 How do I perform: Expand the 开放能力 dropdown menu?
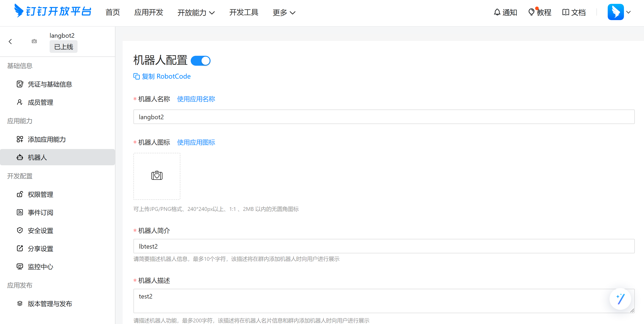(x=196, y=12)
